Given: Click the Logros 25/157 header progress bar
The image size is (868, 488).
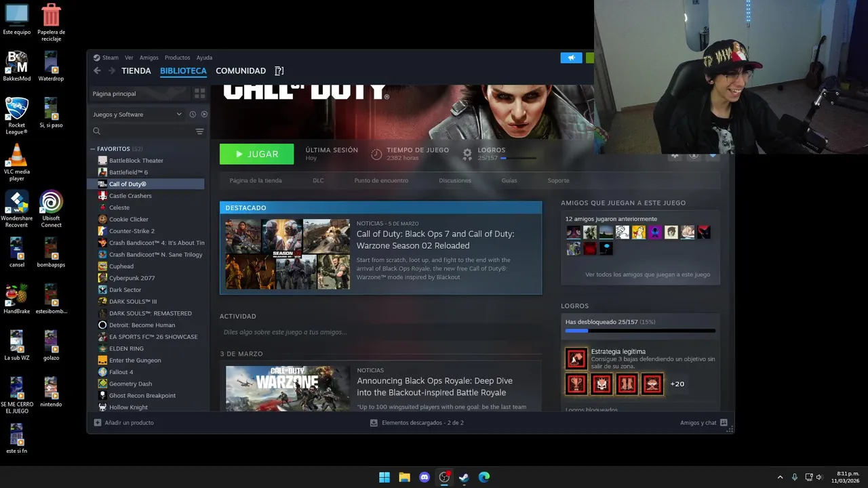Looking at the screenshot, I should click(x=519, y=158).
